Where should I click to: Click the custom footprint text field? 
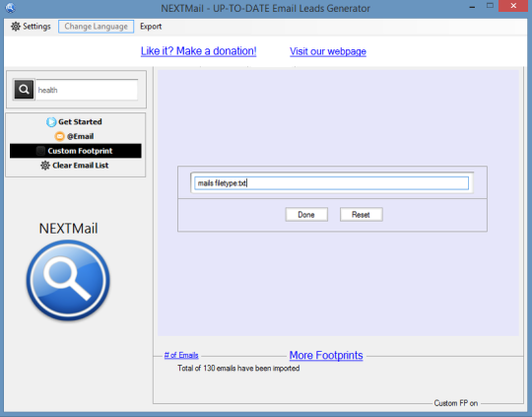tap(331, 183)
